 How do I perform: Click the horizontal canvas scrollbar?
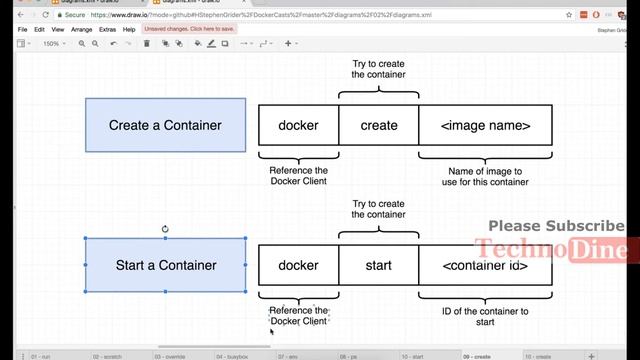(214, 347)
